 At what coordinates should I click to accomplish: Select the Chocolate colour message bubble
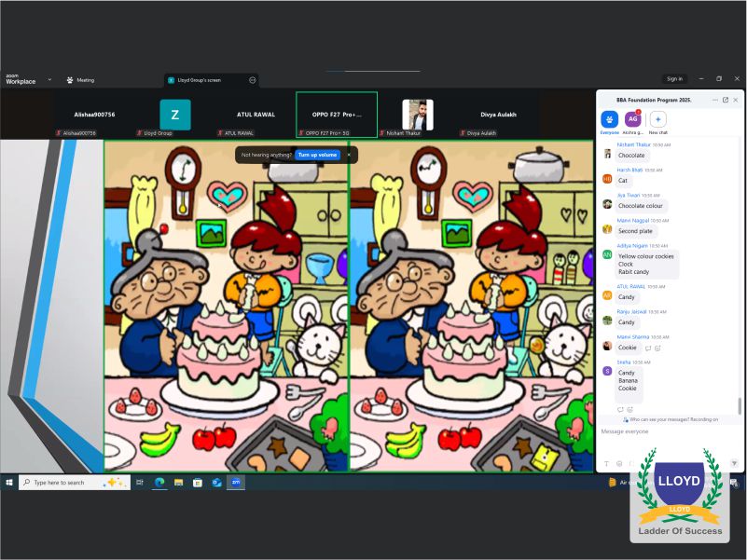click(x=641, y=206)
